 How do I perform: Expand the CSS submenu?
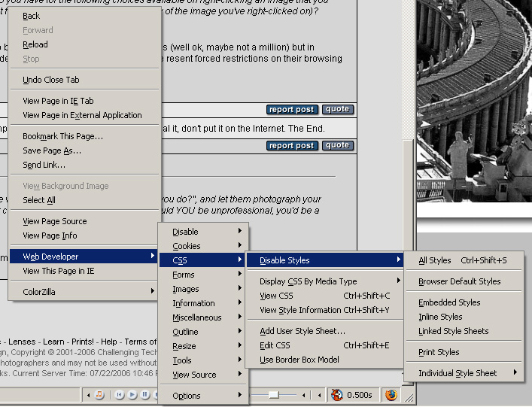tap(203, 260)
